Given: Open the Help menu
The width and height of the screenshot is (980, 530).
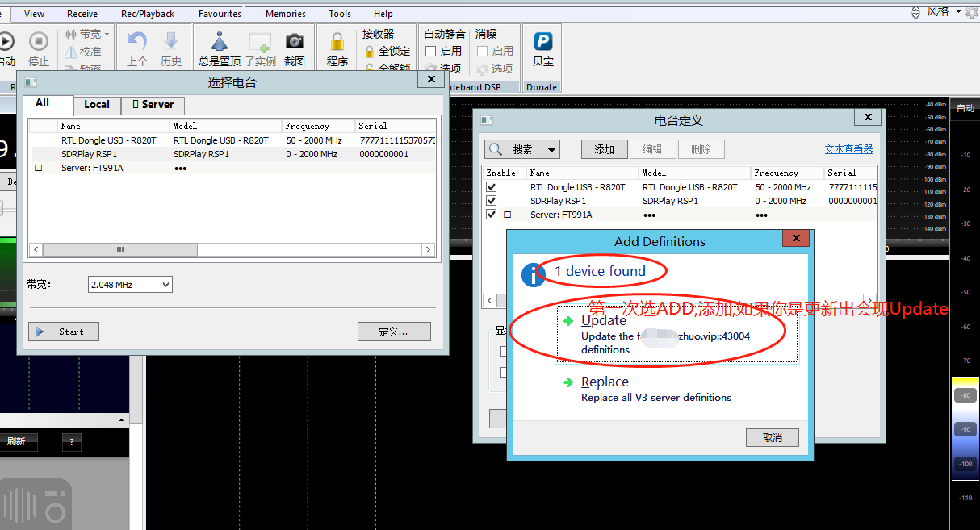Looking at the screenshot, I should pyautogui.click(x=383, y=14).
